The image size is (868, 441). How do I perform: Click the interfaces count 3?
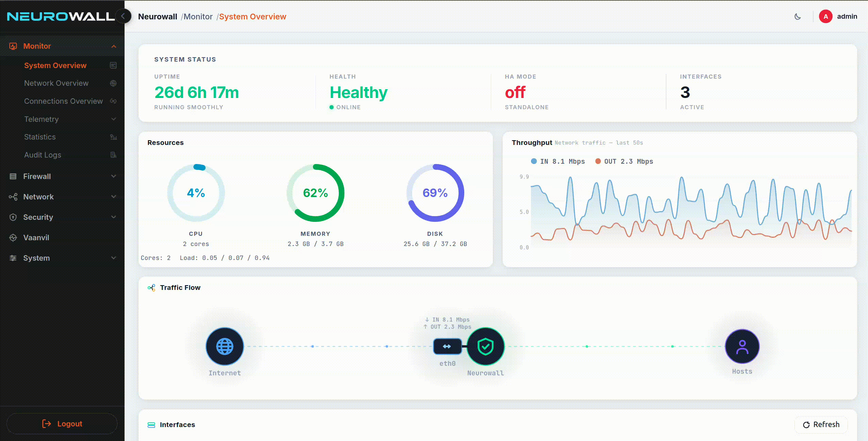coord(685,93)
